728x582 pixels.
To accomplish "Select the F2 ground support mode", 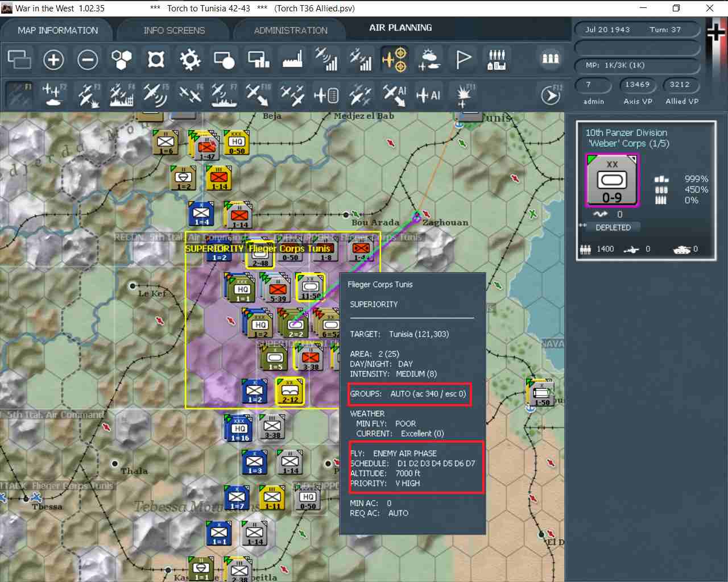I will [x=53, y=95].
